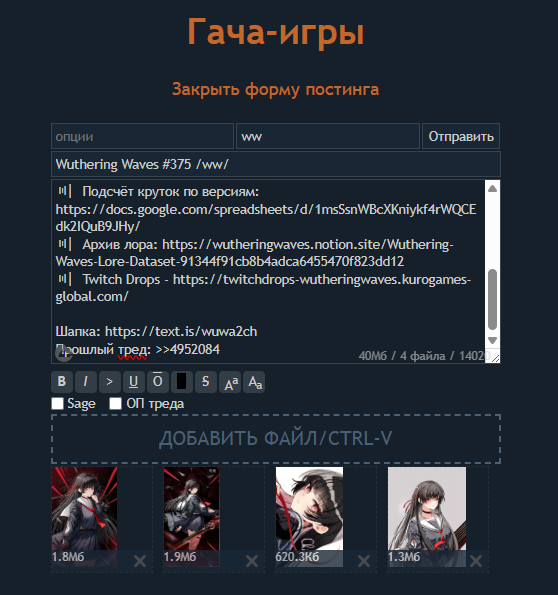Remove the 620.3Кб attached image

(x=364, y=560)
